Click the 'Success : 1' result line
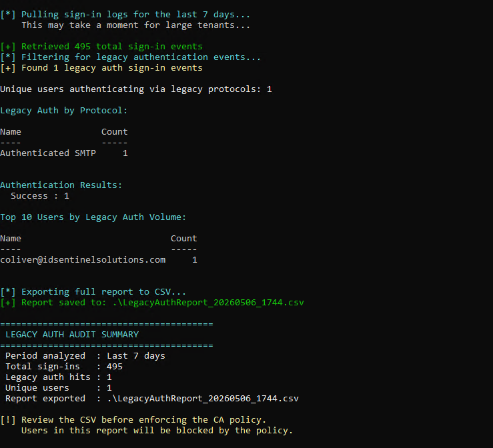This screenshot has width=493, height=448. [x=40, y=196]
